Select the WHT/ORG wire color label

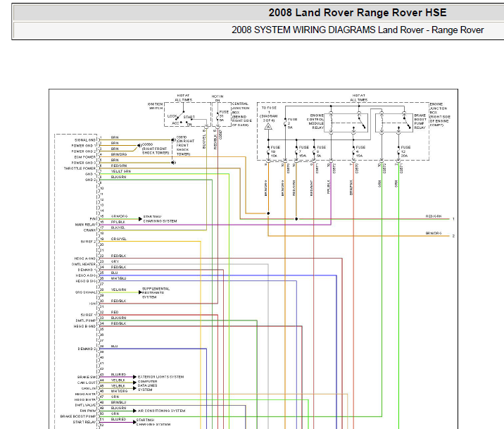point(119,391)
